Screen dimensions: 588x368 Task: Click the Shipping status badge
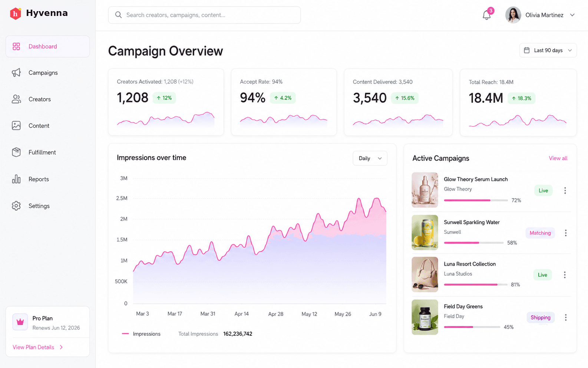click(x=541, y=318)
